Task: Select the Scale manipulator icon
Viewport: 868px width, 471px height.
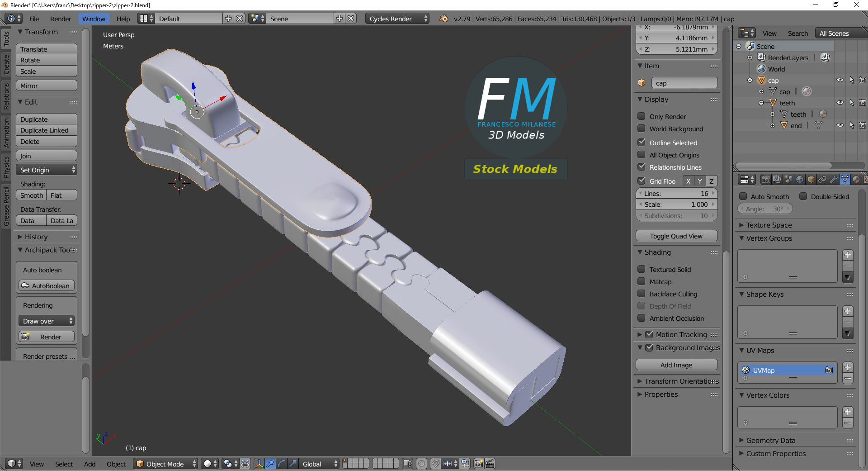Action: tap(293, 464)
